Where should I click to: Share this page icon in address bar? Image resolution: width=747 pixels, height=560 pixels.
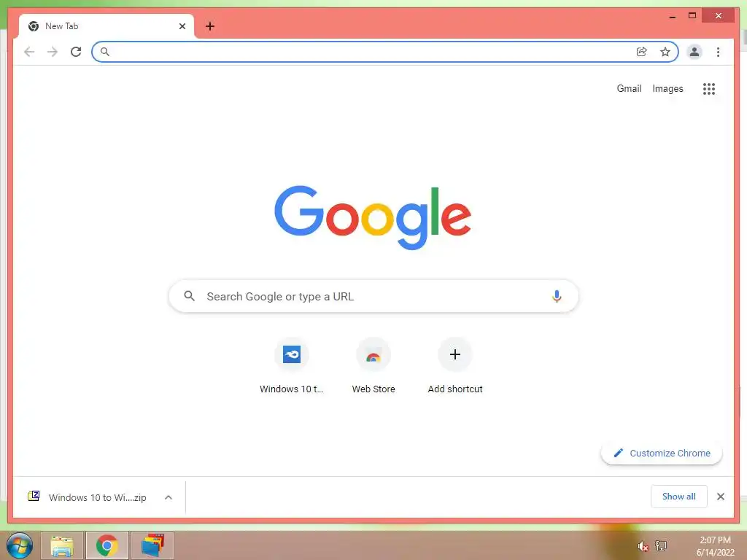click(x=642, y=52)
